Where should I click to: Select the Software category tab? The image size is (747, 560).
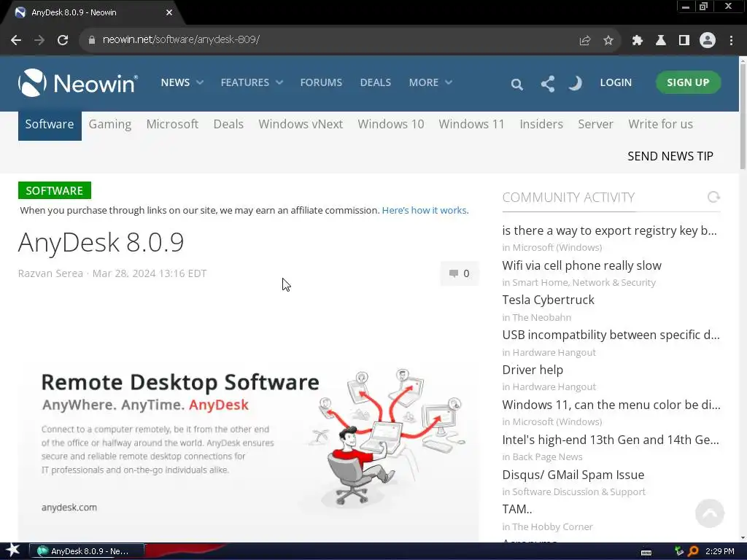pos(50,125)
